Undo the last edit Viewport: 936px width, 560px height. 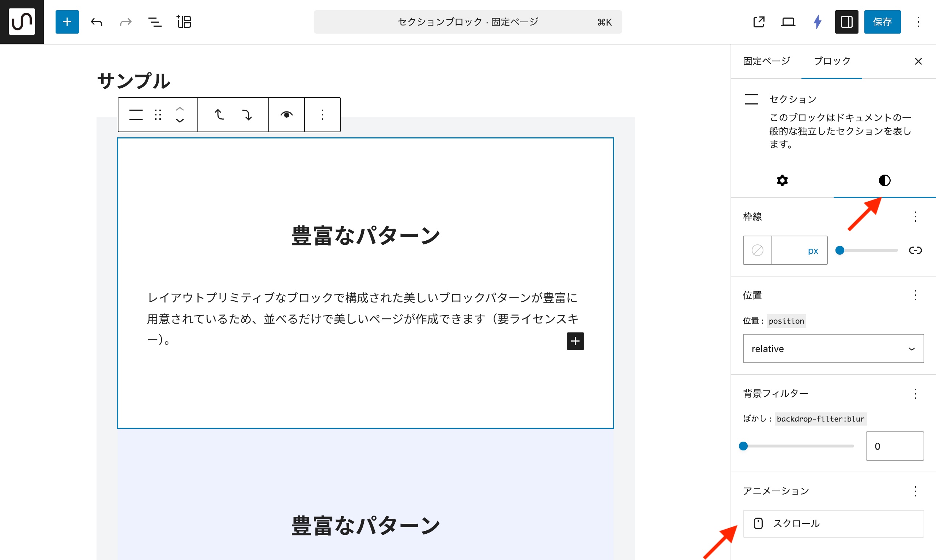coord(96,22)
